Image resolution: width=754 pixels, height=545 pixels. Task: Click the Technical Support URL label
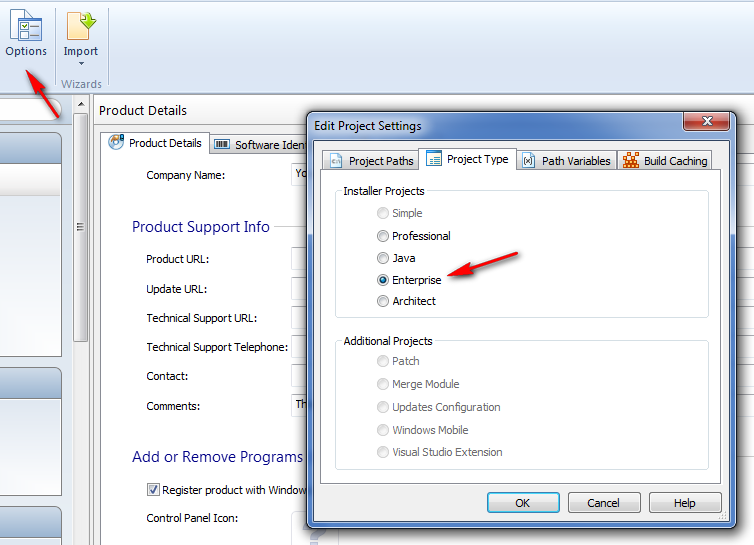coord(201,318)
